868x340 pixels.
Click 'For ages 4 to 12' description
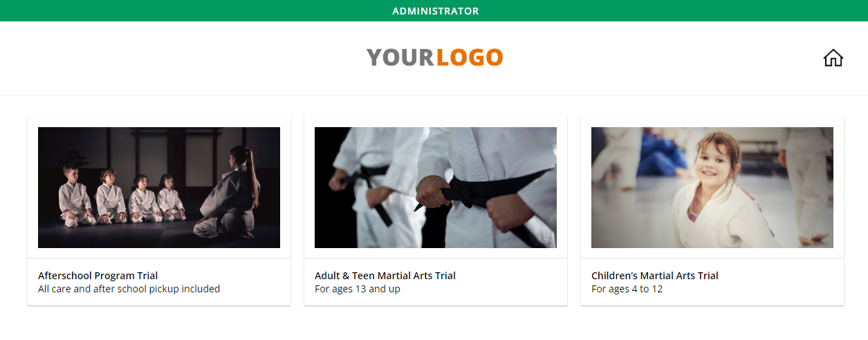point(627,289)
